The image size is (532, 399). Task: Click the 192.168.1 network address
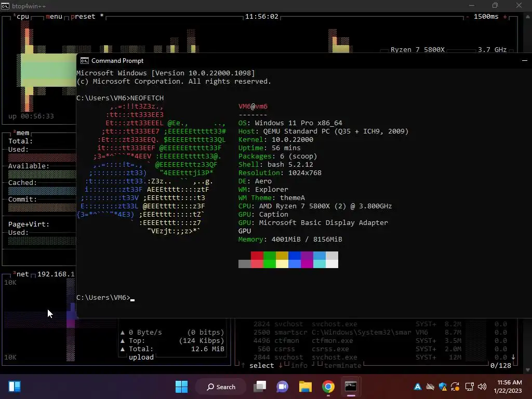coord(56,274)
